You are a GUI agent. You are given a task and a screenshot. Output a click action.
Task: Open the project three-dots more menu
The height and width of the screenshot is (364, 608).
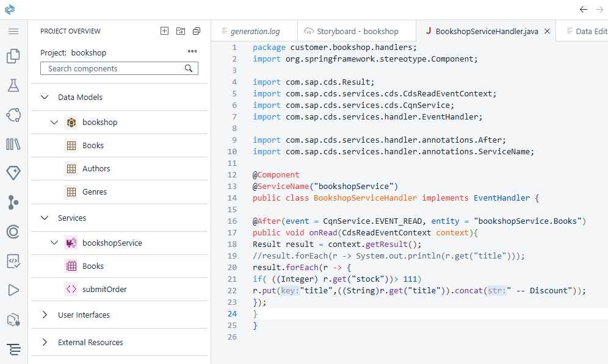(192, 51)
